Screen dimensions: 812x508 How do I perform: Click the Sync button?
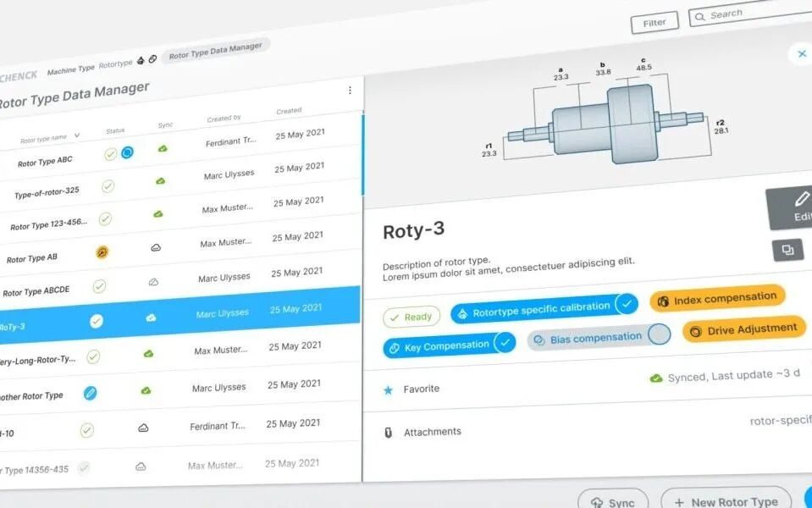(x=613, y=500)
